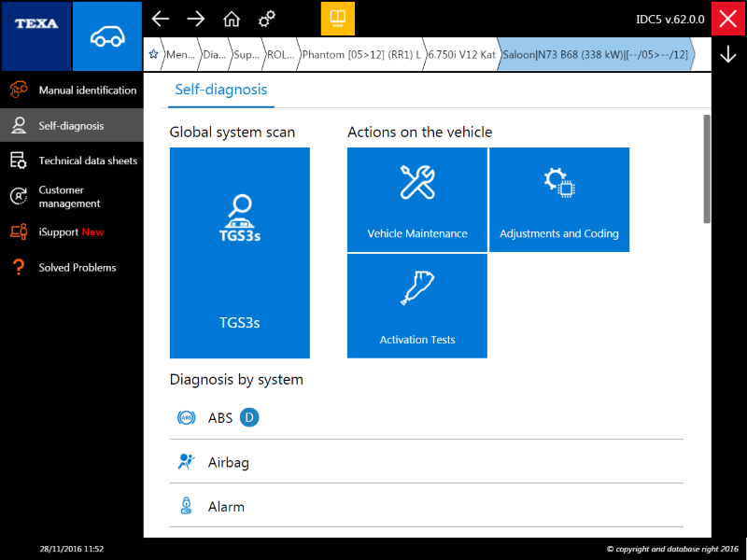747x560 pixels.
Task: Click the vertical scrollbar thumb
Action: click(707, 169)
